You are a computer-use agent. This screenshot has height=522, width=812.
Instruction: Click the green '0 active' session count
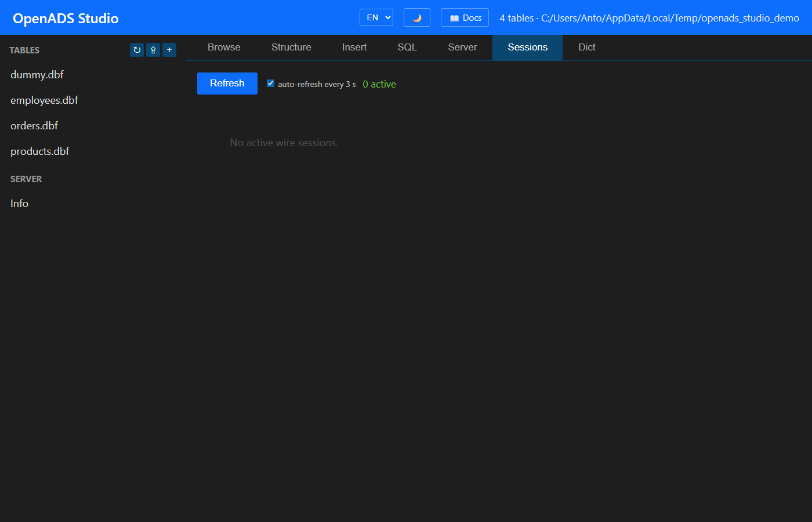point(379,84)
